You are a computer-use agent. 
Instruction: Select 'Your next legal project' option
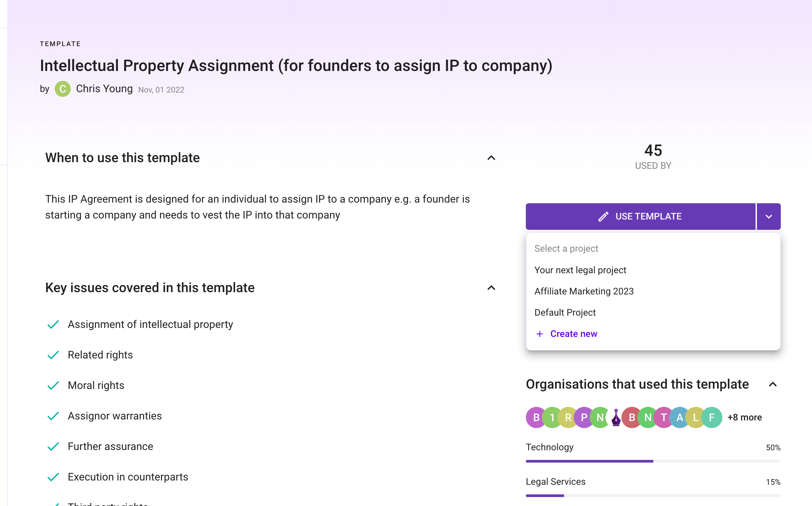coord(580,270)
